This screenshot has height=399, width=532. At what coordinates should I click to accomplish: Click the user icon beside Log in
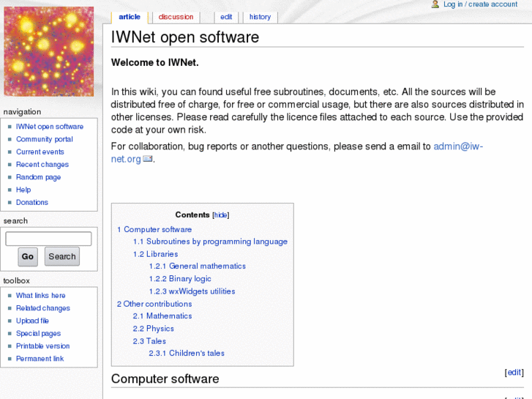pyautogui.click(x=435, y=4)
